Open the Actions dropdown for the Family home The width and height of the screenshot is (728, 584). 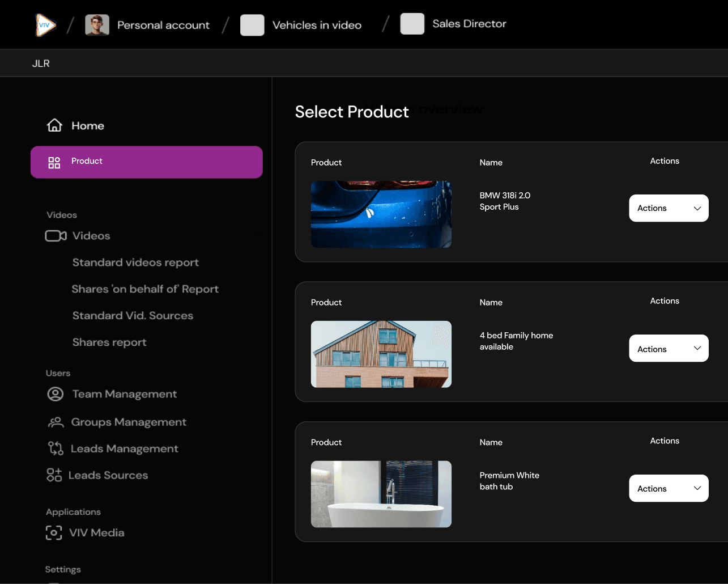pos(669,348)
